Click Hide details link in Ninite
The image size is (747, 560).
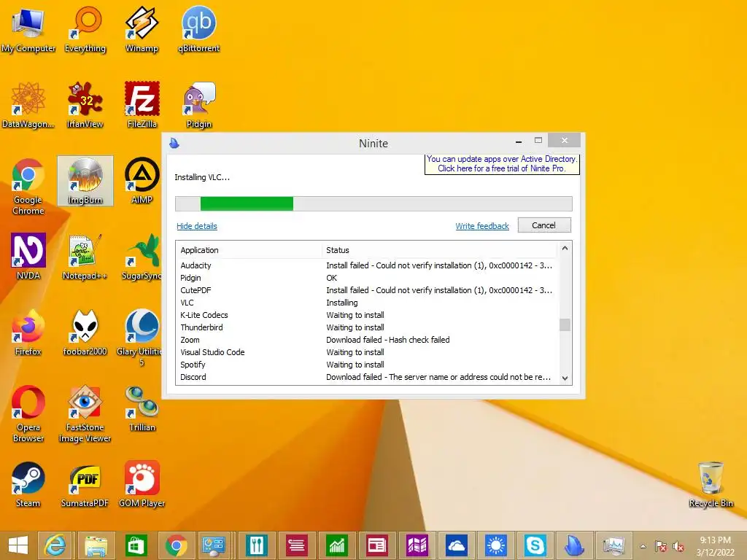coord(197,226)
